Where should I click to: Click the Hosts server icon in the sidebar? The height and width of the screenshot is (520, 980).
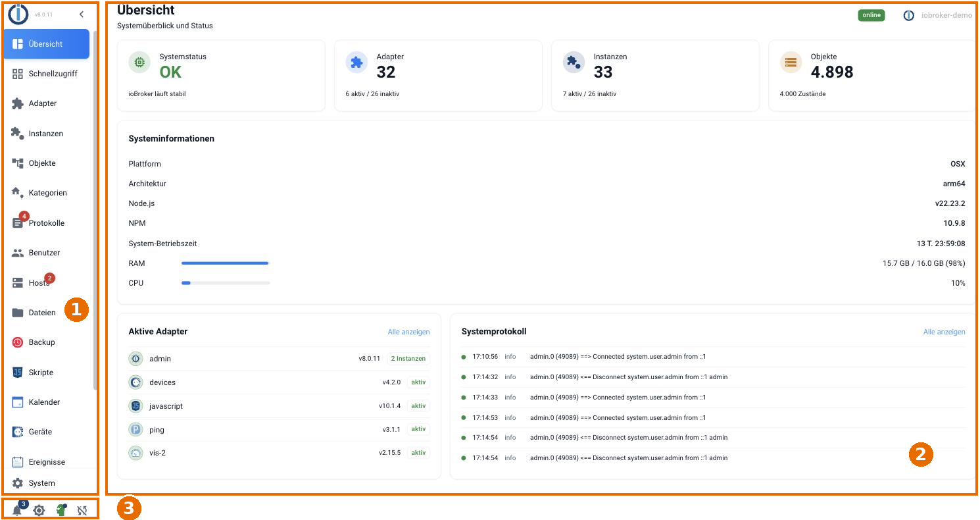[x=18, y=283]
